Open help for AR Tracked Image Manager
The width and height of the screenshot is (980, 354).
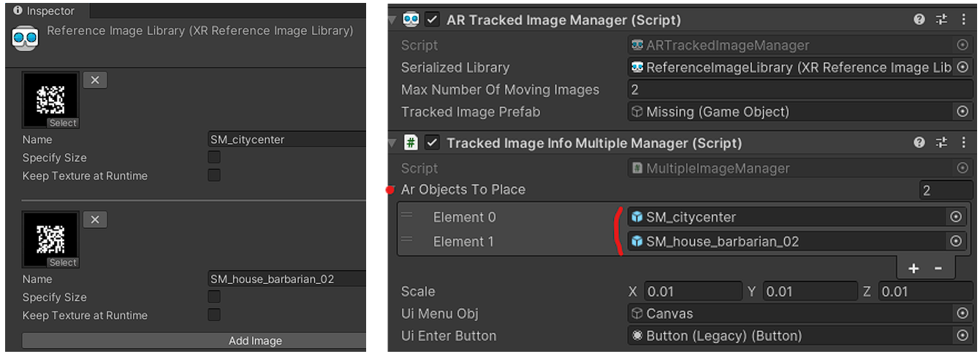pos(919,20)
